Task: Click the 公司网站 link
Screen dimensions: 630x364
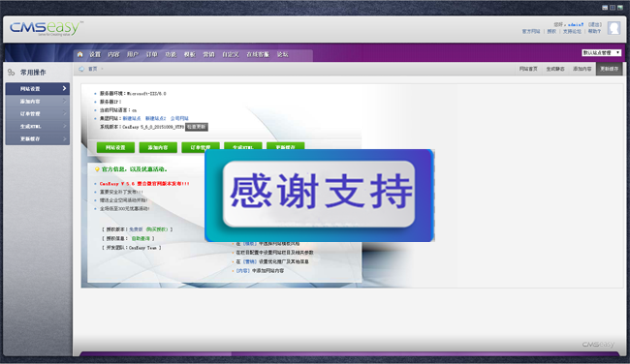Action: (x=179, y=118)
